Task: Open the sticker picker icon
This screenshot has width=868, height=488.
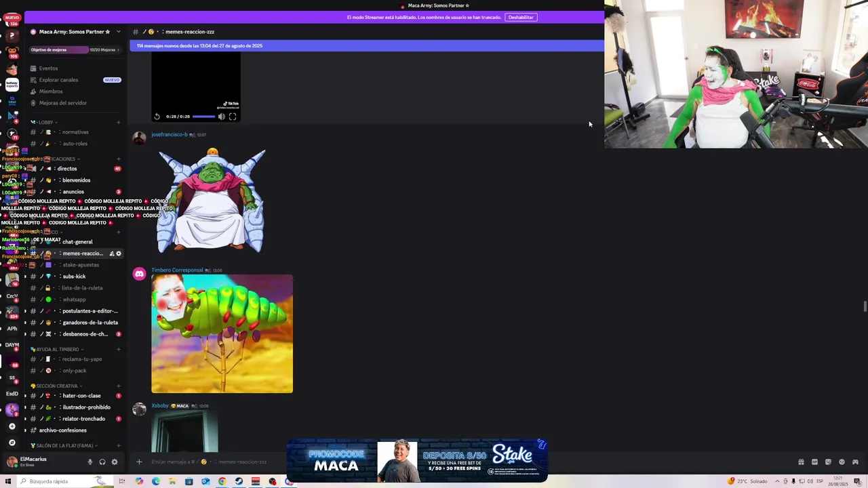Action: click(x=828, y=462)
